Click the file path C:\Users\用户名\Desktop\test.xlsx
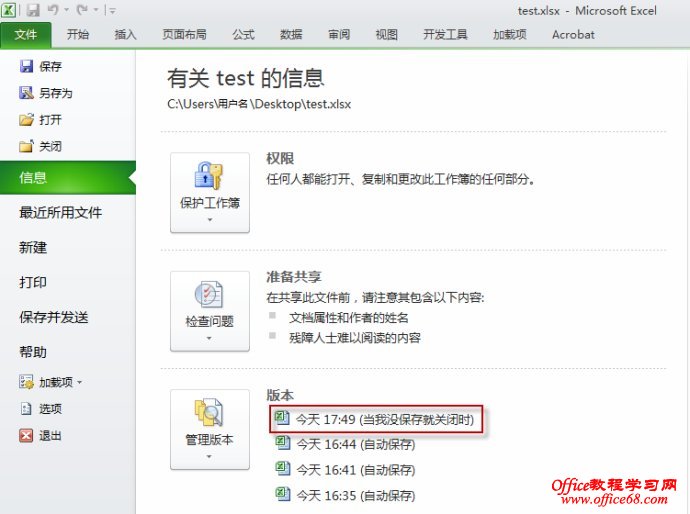Image resolution: width=690 pixels, height=514 pixels. 259,104
